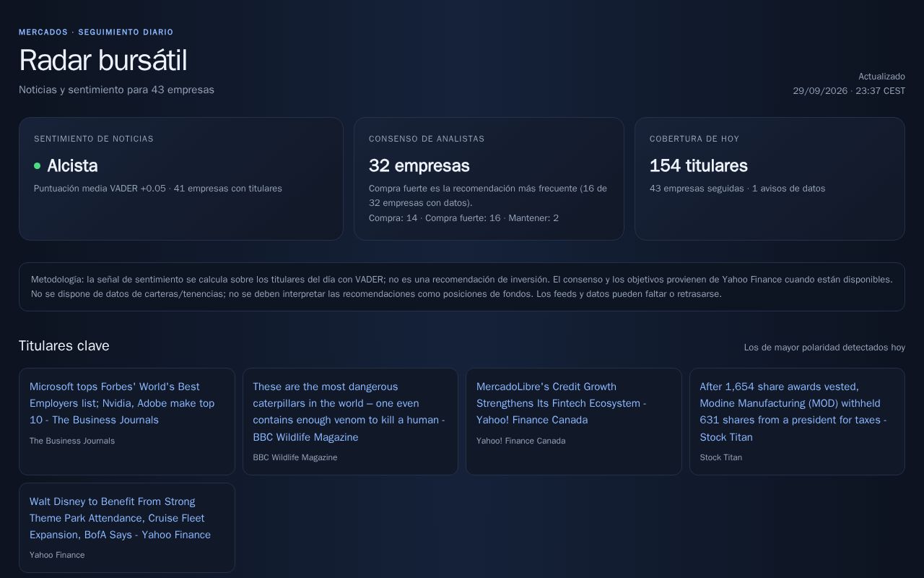Click "Los de mayor polaridad detectados hoy" caption
This screenshot has height=578, width=924.
pos(824,348)
